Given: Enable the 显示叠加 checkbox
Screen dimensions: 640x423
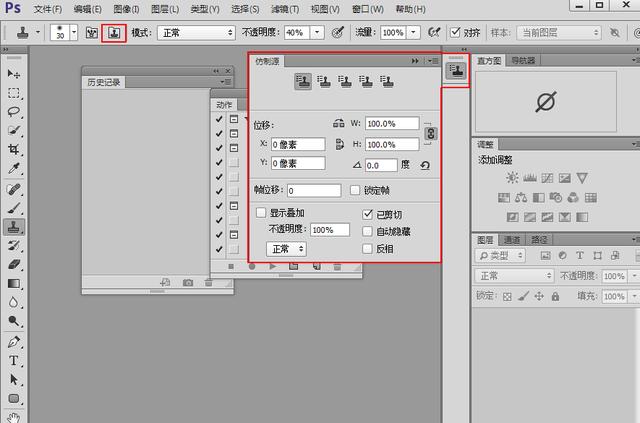Looking at the screenshot, I should pos(261,212).
